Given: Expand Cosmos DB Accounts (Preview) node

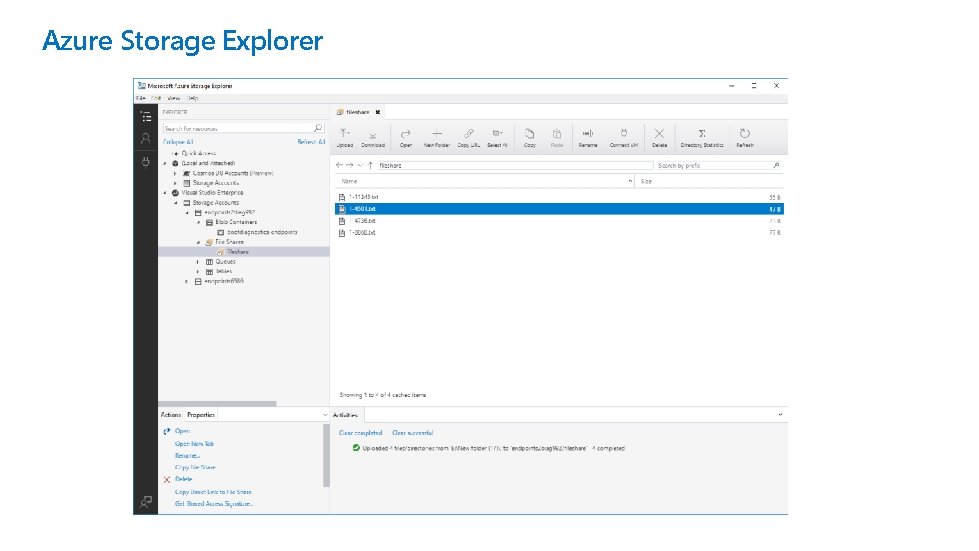Looking at the screenshot, I should pyautogui.click(x=175, y=173).
